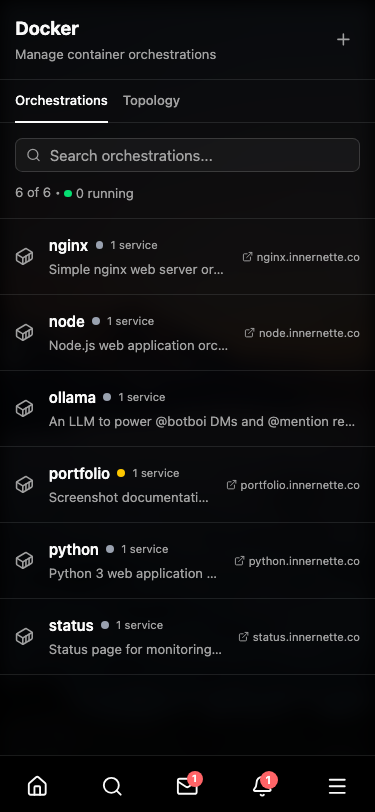Click 'Screenshot documentati...' description
The height and width of the screenshot is (812, 375).
pyautogui.click(x=129, y=498)
